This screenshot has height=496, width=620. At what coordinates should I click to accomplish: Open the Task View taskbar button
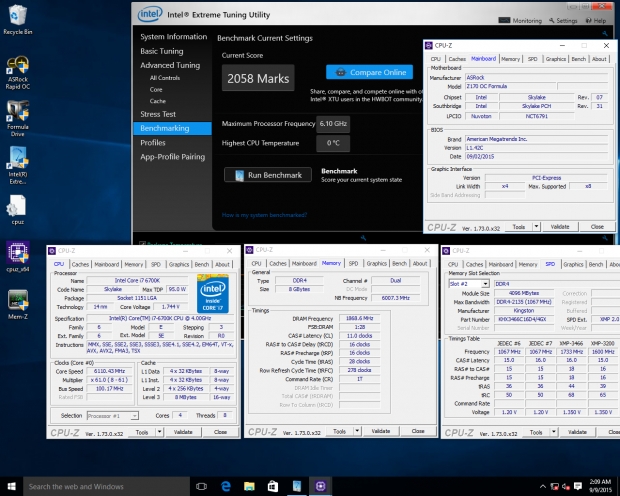click(x=202, y=486)
